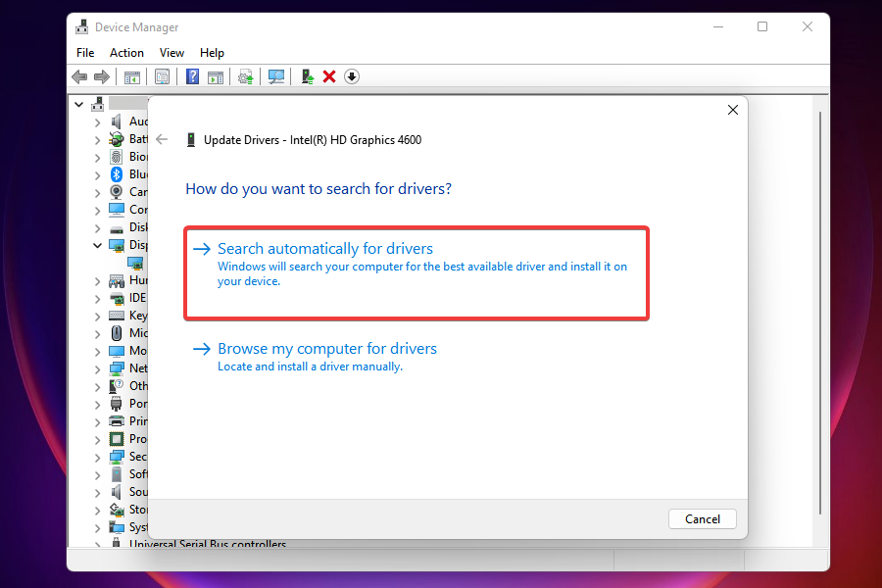Collapse the root computer node
This screenshot has height=588, width=882.
[78, 104]
